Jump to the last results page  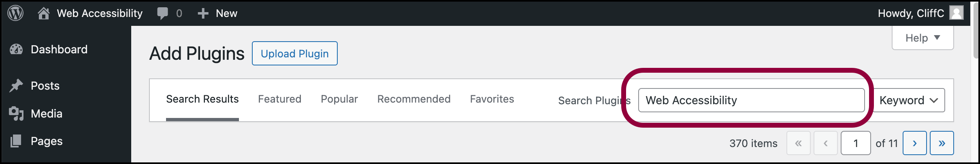tap(942, 143)
